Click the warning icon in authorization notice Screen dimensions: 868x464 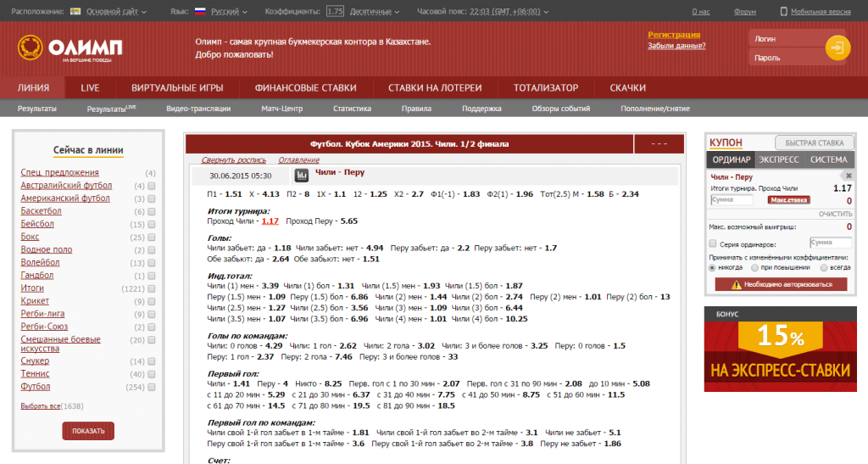(x=736, y=285)
